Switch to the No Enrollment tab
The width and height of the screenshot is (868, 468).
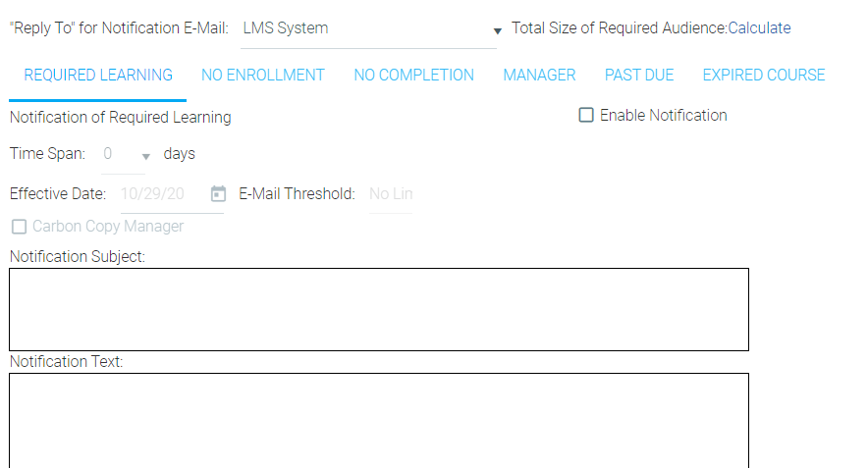(x=263, y=76)
